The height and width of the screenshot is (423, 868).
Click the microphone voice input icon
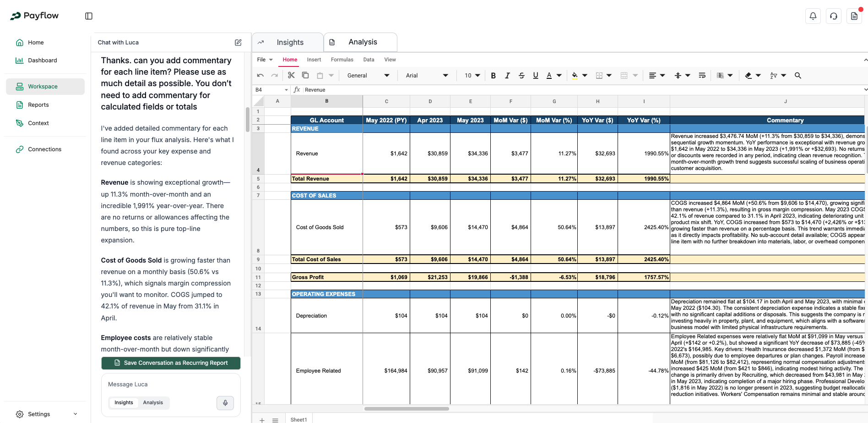pyautogui.click(x=225, y=403)
